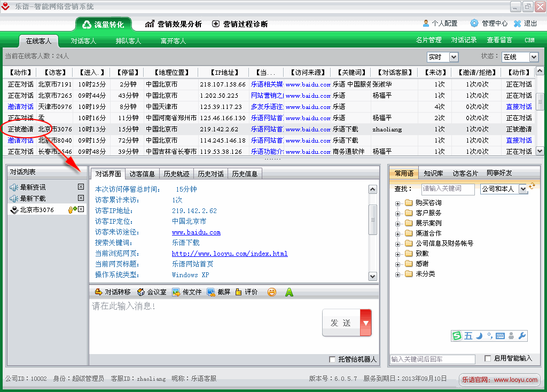Click the orange refresh icon beside 公司和本人

[532, 186]
